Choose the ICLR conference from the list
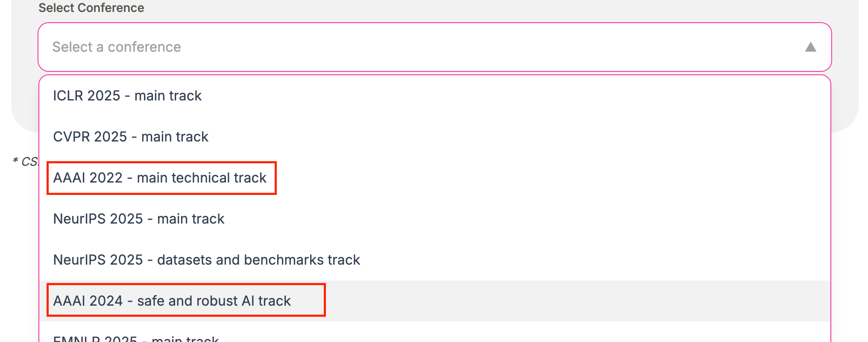The image size is (868, 342). [127, 96]
